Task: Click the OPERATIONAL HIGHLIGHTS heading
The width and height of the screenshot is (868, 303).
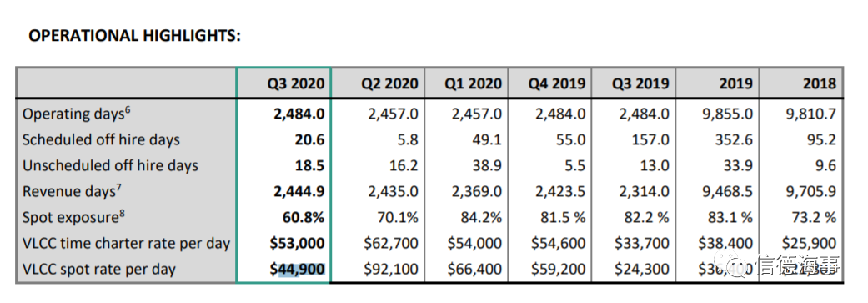Action: (134, 36)
